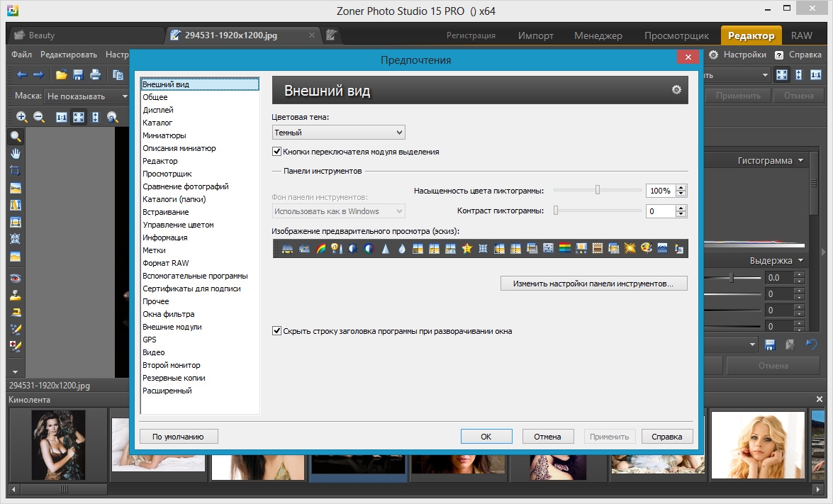Click the Регистрация link
This screenshot has width=833, height=504.
point(471,35)
